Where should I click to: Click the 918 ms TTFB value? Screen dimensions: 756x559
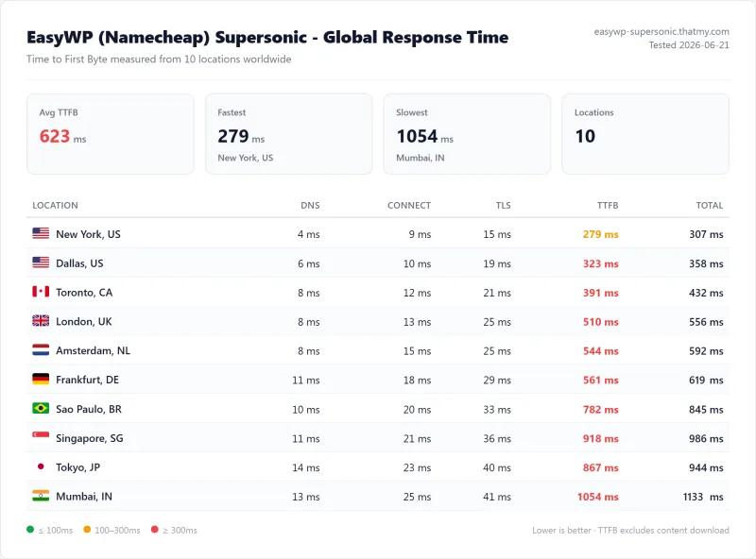click(x=600, y=438)
